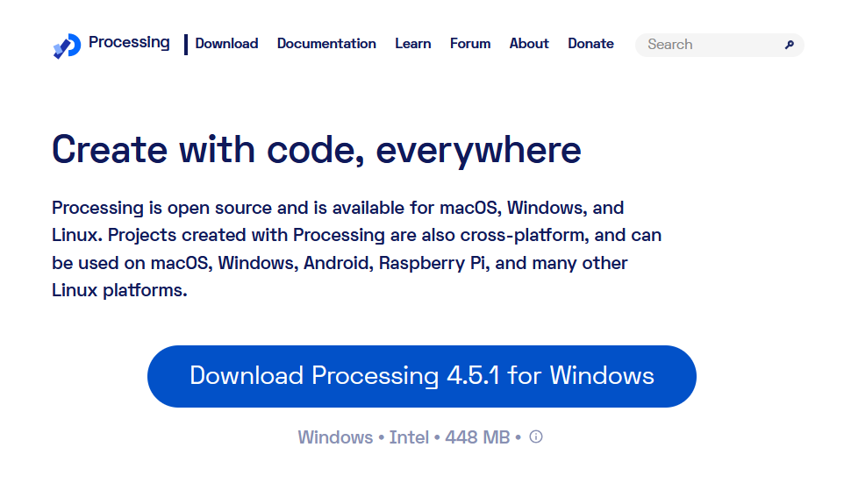Click "Android" in the description paragraph
This screenshot has height=504, width=844.
[x=338, y=263]
